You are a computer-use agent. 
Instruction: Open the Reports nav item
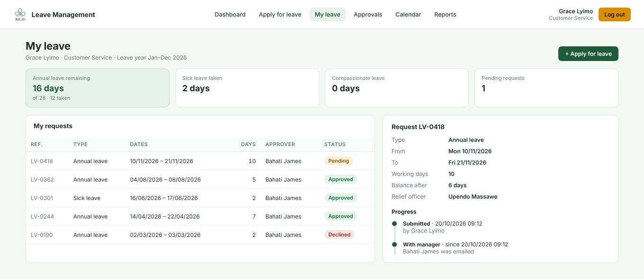pos(445,15)
